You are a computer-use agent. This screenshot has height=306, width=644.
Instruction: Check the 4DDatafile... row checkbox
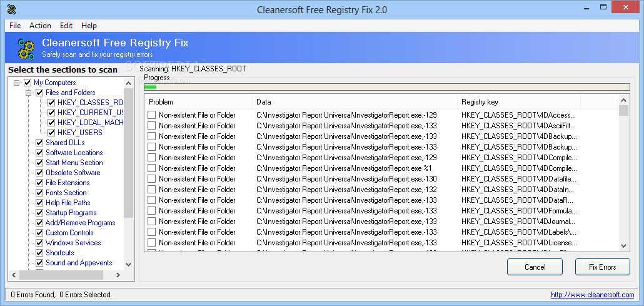coord(151,179)
